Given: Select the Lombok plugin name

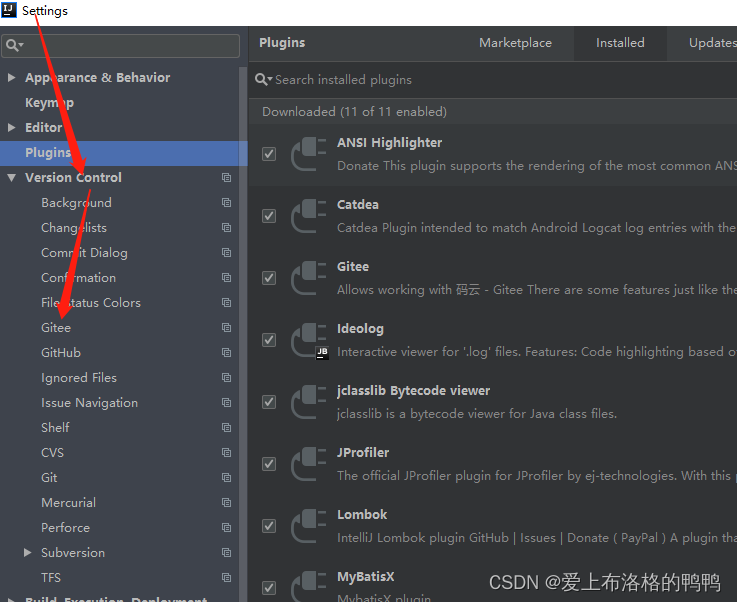Looking at the screenshot, I should tap(362, 515).
